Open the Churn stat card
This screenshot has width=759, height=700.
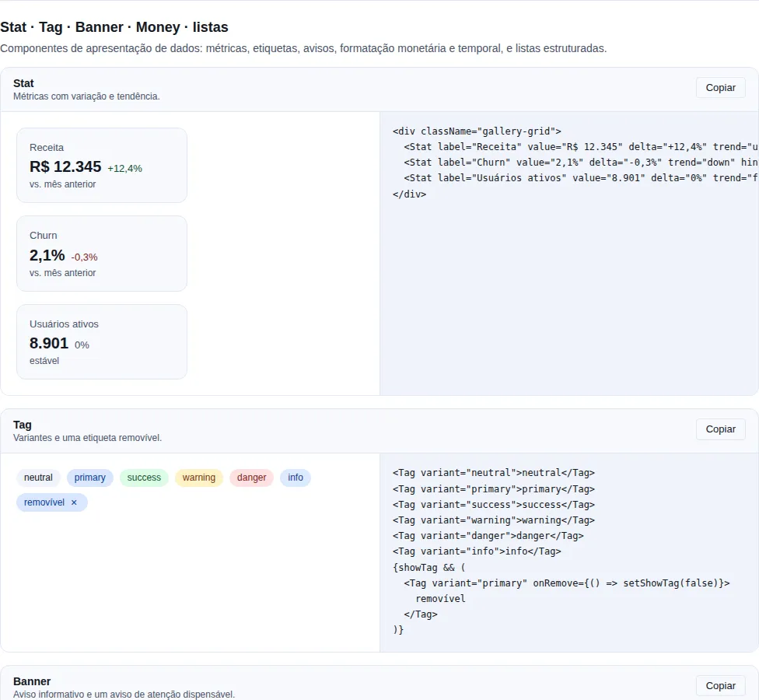[102, 254]
